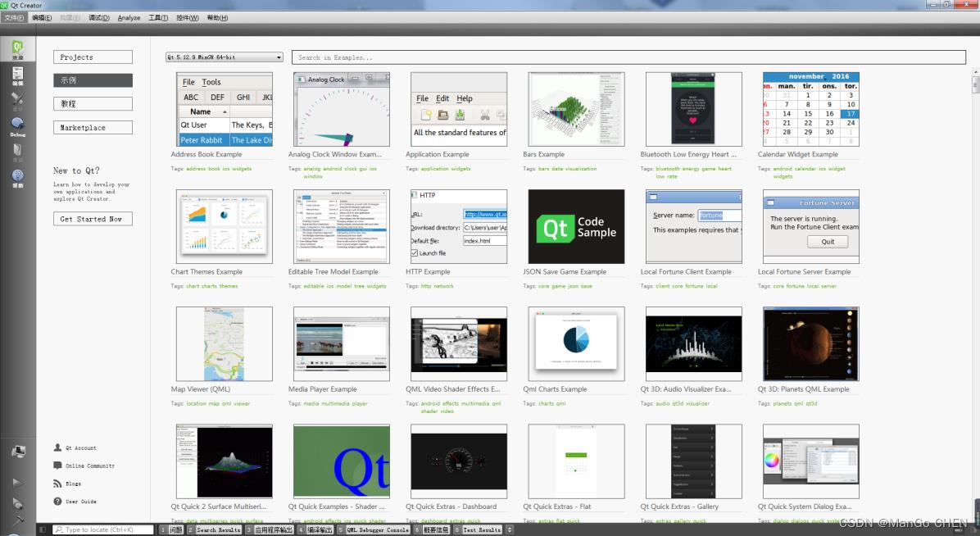Open Qt Account link

pos(75,447)
